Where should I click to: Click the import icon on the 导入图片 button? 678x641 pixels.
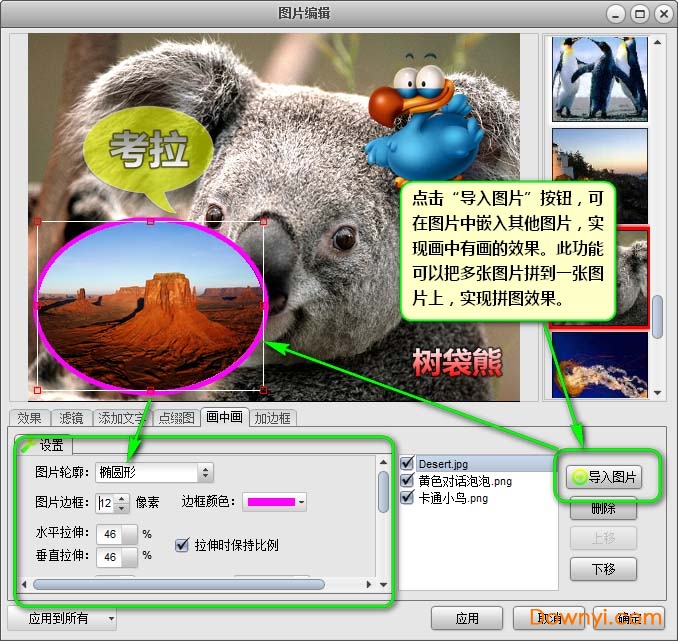coord(579,478)
